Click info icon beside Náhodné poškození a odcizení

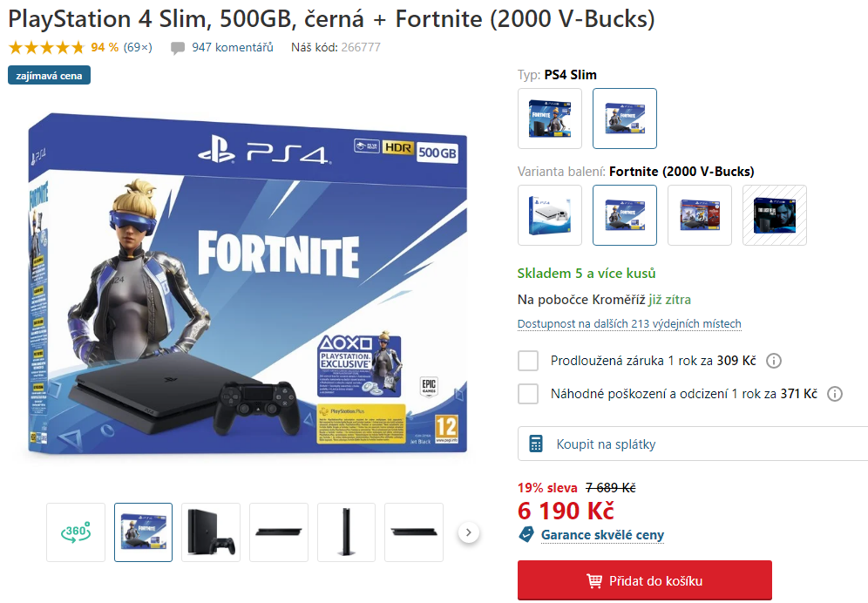pyautogui.click(x=834, y=394)
